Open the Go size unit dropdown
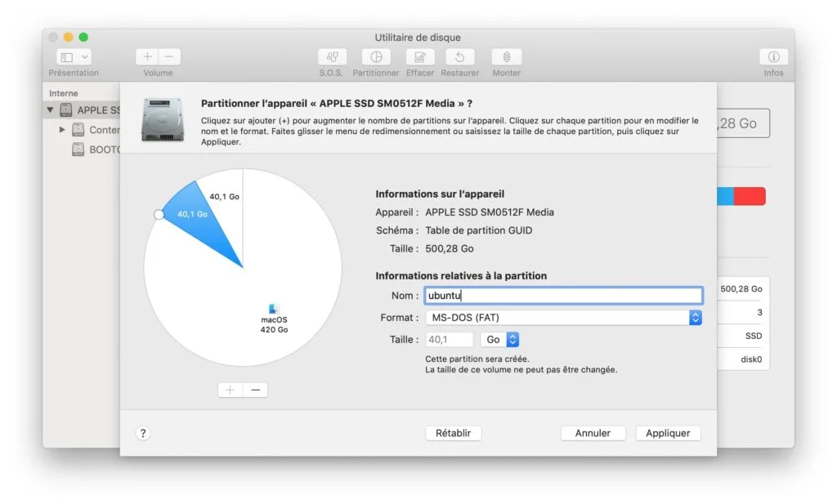 tap(499, 340)
